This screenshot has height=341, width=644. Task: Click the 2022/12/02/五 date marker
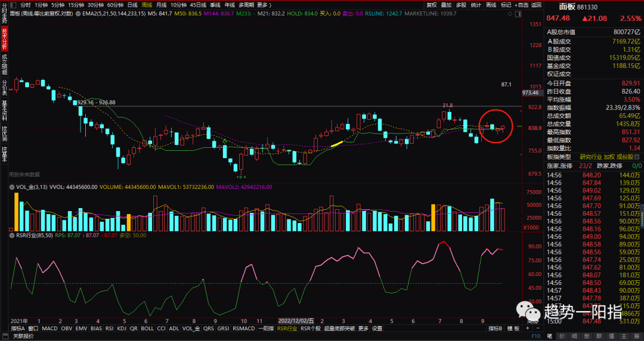click(296, 321)
